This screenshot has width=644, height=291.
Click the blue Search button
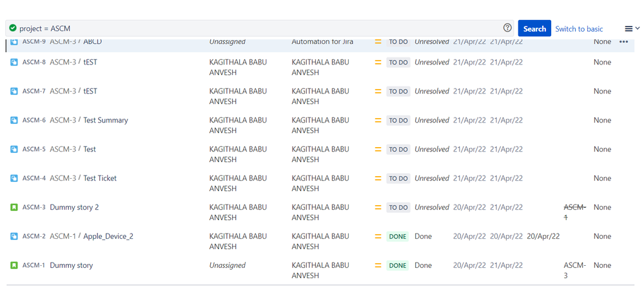click(534, 28)
